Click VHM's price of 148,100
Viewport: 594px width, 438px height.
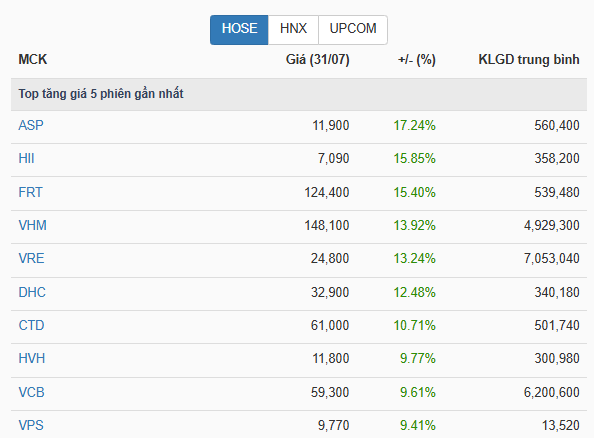tap(327, 225)
